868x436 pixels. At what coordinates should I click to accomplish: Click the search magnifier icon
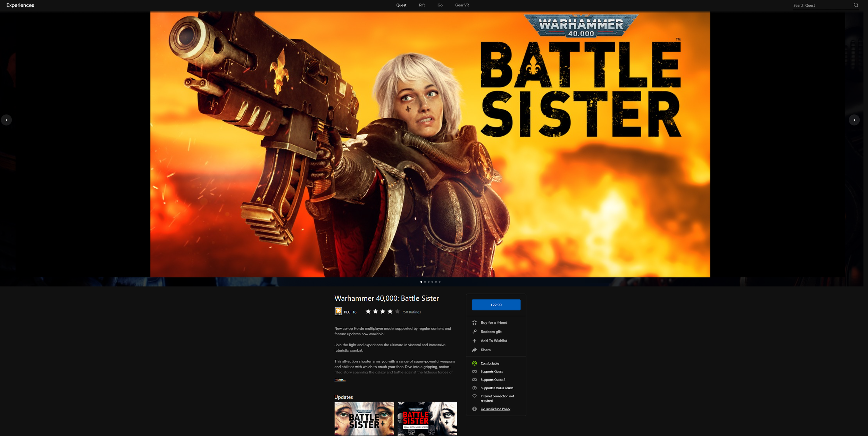click(856, 5)
